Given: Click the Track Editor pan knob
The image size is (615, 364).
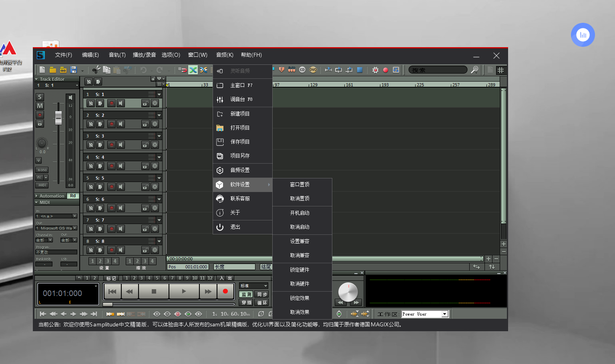Looking at the screenshot, I should [x=42, y=143].
